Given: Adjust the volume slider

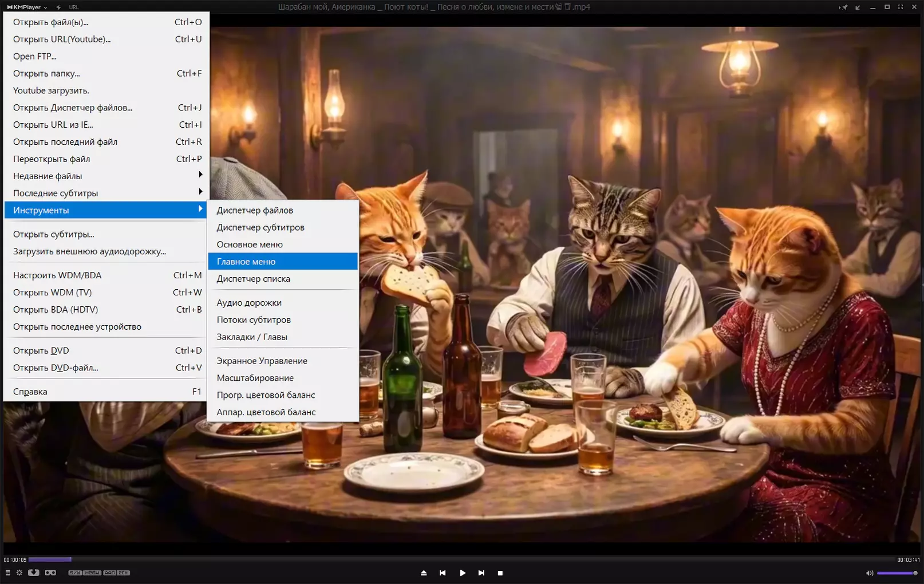Looking at the screenshot, I should (x=897, y=573).
